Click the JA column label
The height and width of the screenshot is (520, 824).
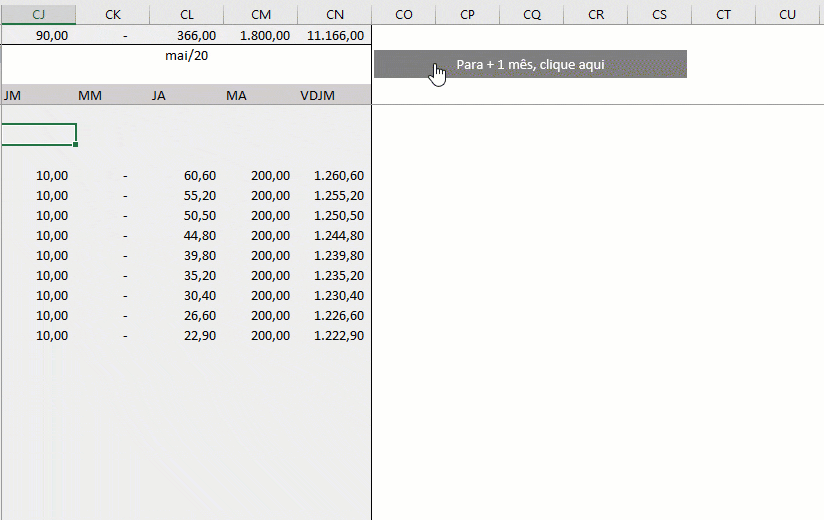(x=158, y=95)
